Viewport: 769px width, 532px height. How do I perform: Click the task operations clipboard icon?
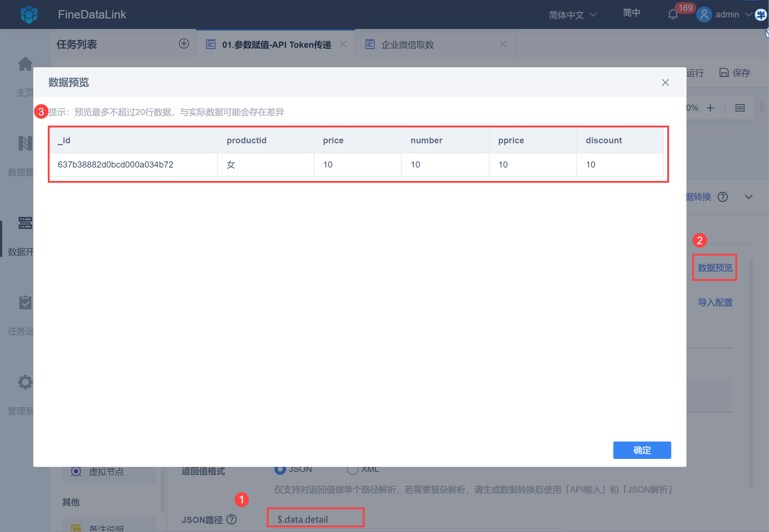click(x=25, y=303)
